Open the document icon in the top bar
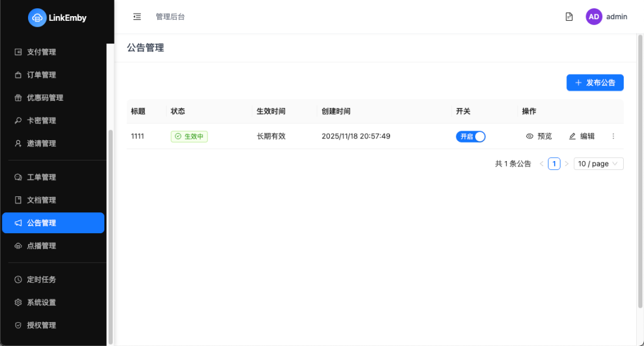Viewport: 644px width, 346px height. 569,16
